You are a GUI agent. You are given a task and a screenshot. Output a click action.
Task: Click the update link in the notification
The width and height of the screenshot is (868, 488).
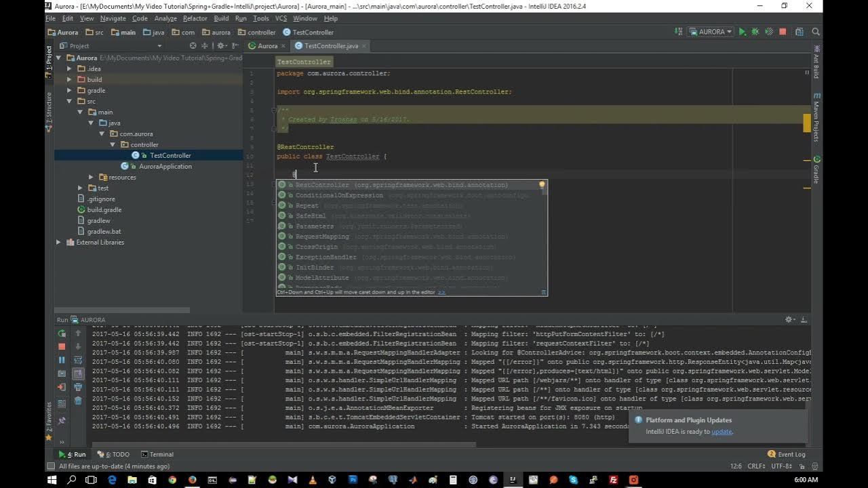[x=722, y=431]
